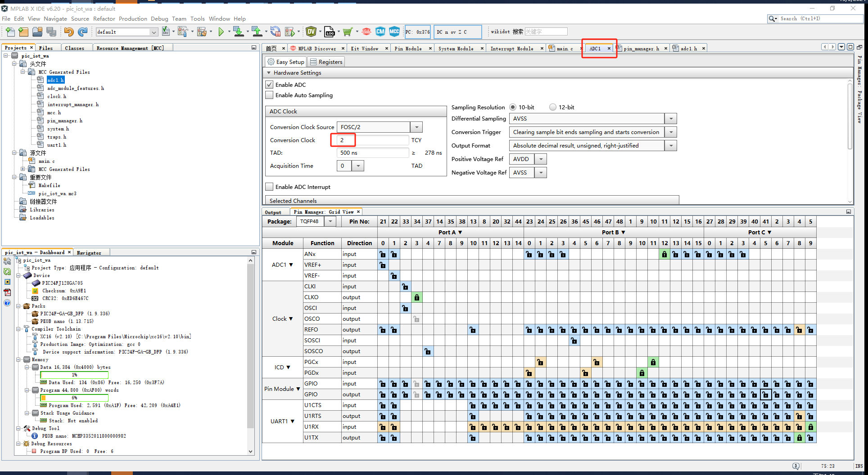Click the wikidot search input field
Screen dimensions: 868x475
pos(546,31)
